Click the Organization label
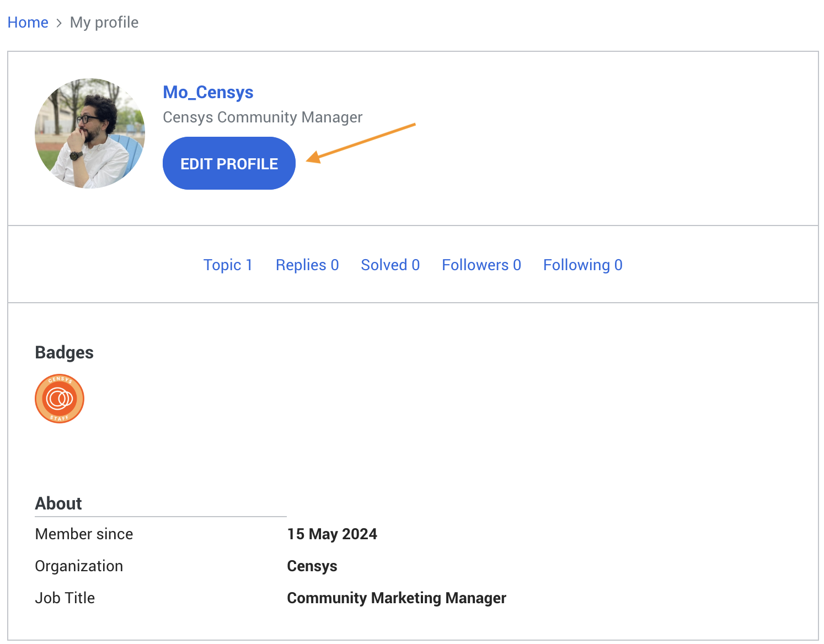 [79, 566]
